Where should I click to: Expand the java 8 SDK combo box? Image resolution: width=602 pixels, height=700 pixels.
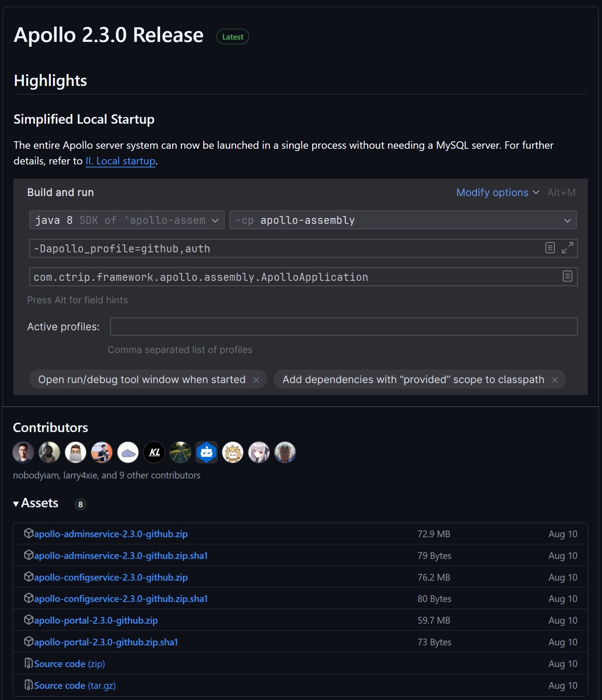(x=127, y=220)
